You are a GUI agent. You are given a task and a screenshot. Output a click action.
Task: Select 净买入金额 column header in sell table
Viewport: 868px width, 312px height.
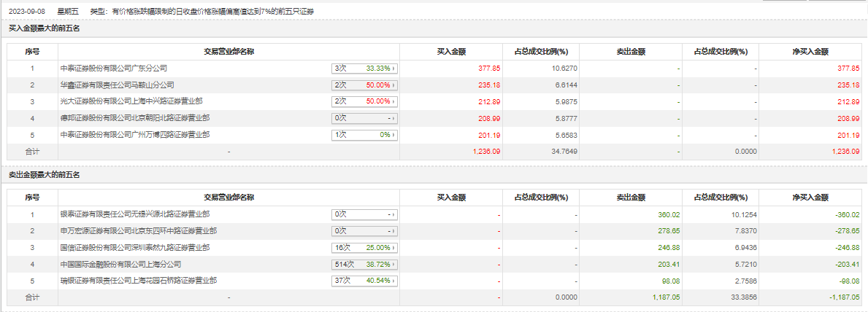(x=810, y=198)
